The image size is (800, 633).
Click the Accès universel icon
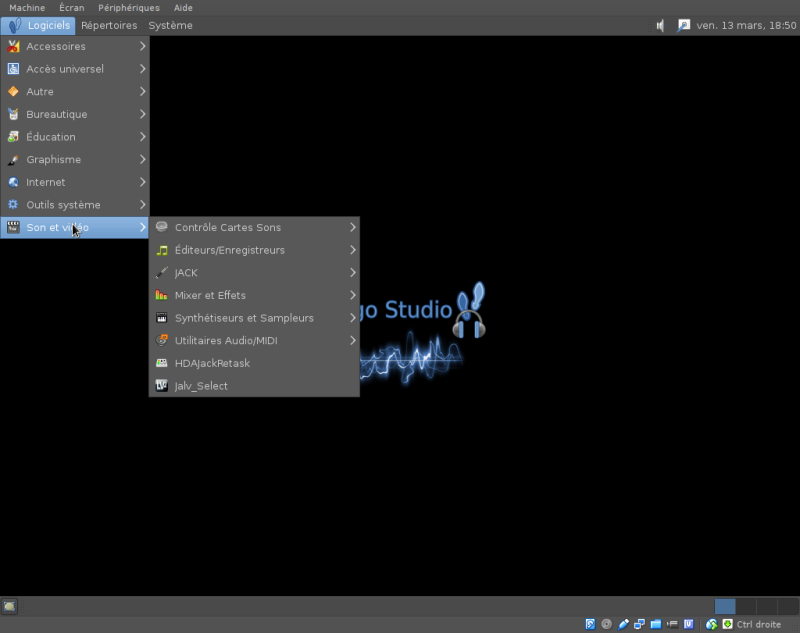click(x=13, y=69)
